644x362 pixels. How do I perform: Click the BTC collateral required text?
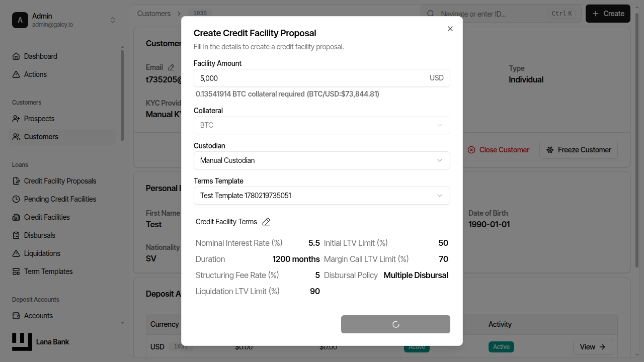coord(287,94)
